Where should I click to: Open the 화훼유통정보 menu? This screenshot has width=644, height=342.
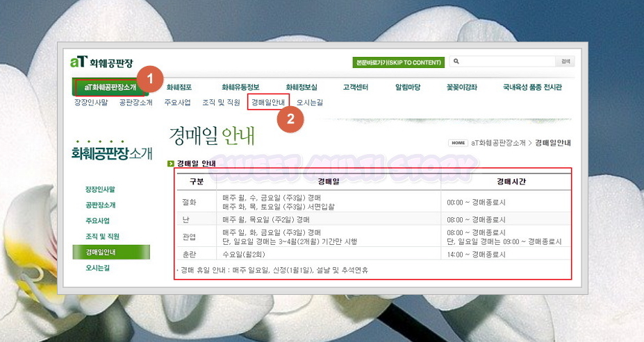click(240, 87)
